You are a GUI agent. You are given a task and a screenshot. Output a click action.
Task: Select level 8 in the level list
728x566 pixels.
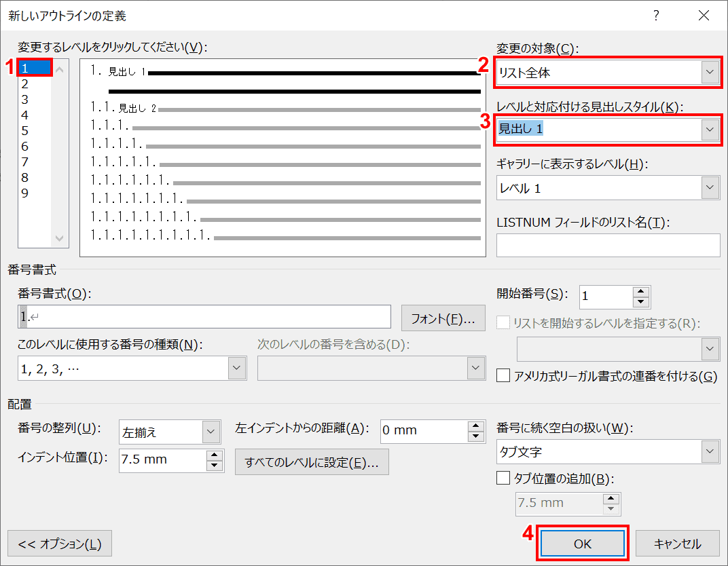click(35, 177)
